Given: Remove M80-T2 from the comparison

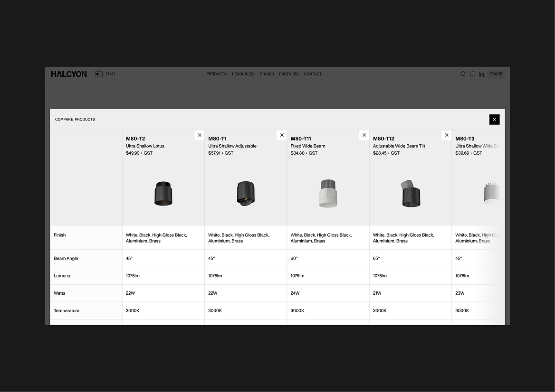Looking at the screenshot, I should tap(200, 135).
